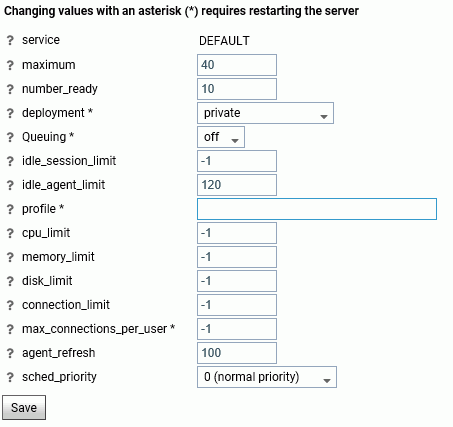Click the empty profile text field
This screenshot has height=427, width=453.
point(317,209)
